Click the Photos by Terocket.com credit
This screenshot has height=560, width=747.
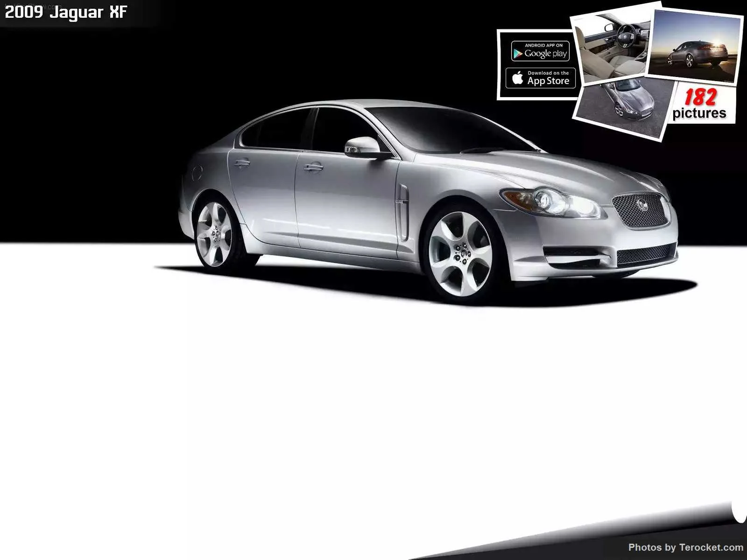[685, 547]
